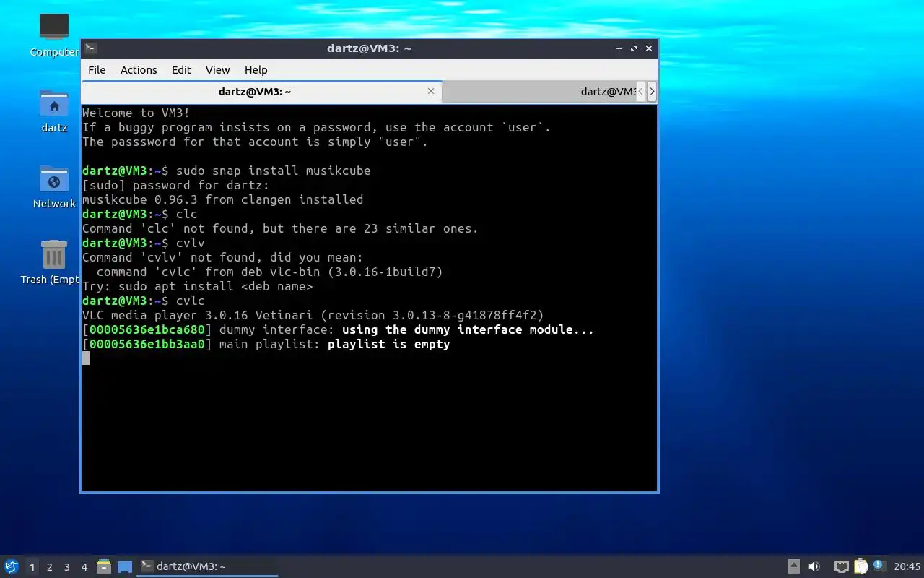Switch to workspace 2
This screenshot has width=924, height=578.
[x=50, y=567]
